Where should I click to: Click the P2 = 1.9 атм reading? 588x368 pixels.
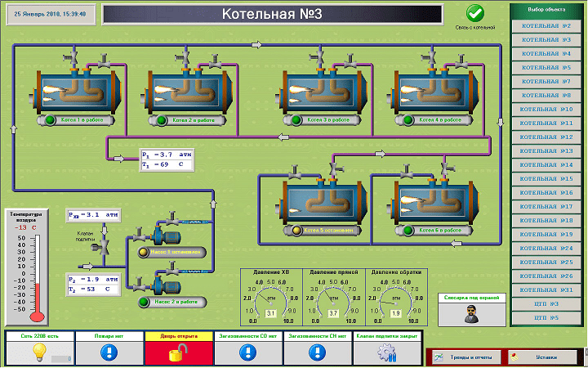[x=93, y=280]
